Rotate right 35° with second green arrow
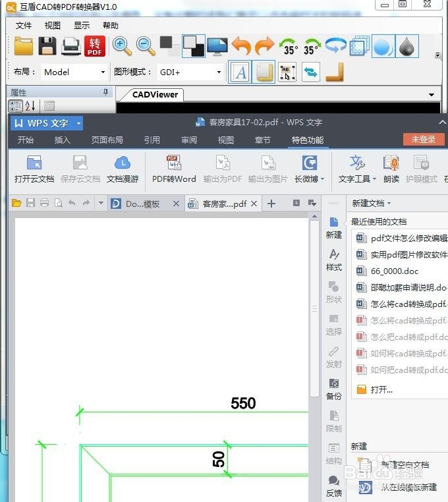Image resolution: width=448 pixels, height=502 pixels. tap(312, 46)
